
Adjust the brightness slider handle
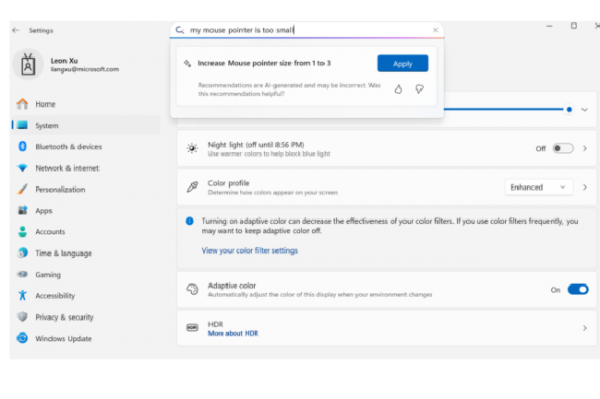pos(569,109)
